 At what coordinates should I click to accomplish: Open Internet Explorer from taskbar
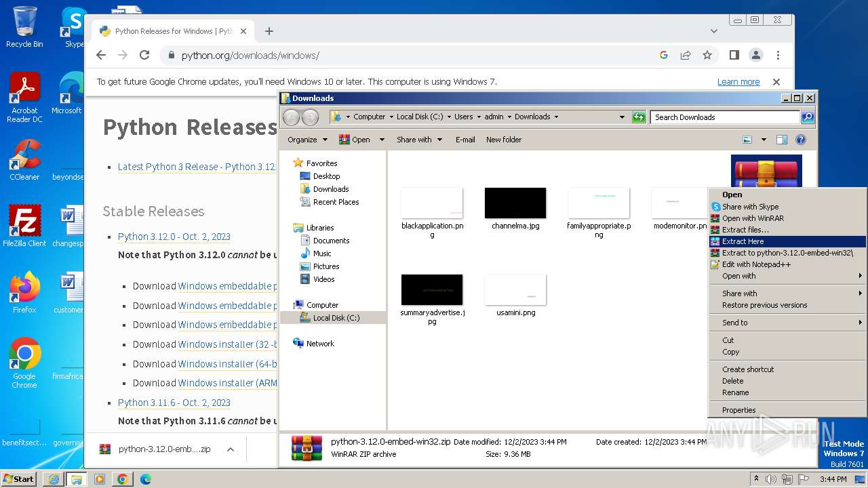pyautogui.click(x=54, y=479)
